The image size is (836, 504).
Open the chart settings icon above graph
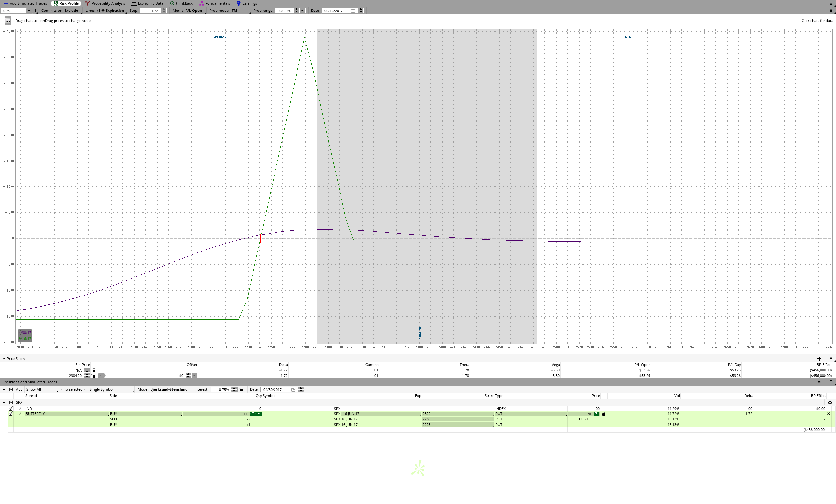tap(8, 21)
